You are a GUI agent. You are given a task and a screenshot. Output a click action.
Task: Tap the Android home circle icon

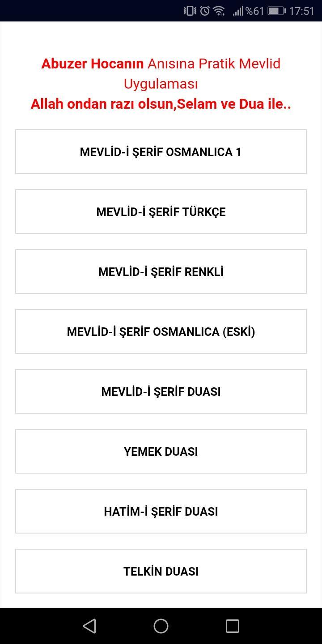coord(161,626)
